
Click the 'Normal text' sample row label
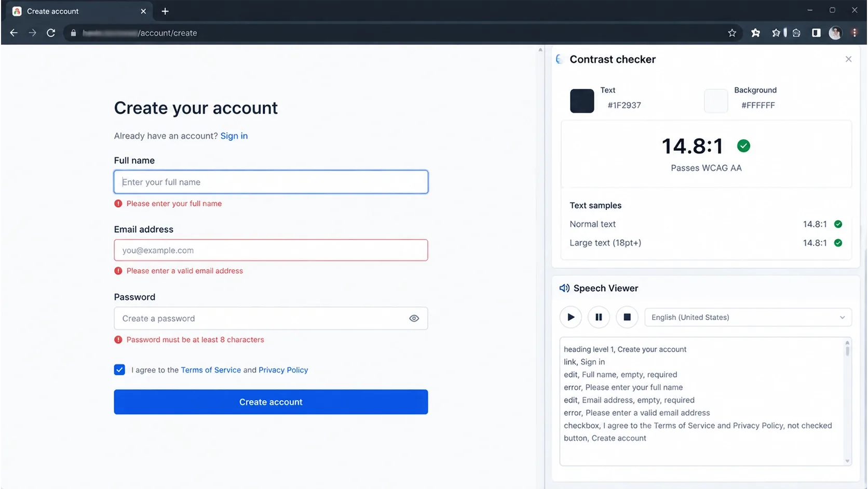[x=592, y=224]
